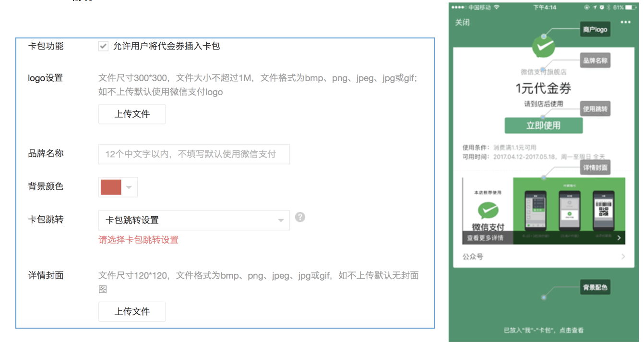Image resolution: width=644 pixels, height=344 pixels.
Task: Click the 详情封面 cover image thumbnail
Action: (x=543, y=210)
